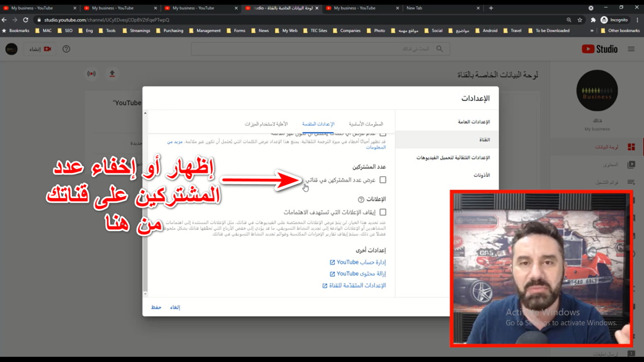Enable the إيقاف الإعلانات التي تستهدف الاهتمامات checkbox
Image resolution: width=644 pixels, height=362 pixels.
[382, 212]
